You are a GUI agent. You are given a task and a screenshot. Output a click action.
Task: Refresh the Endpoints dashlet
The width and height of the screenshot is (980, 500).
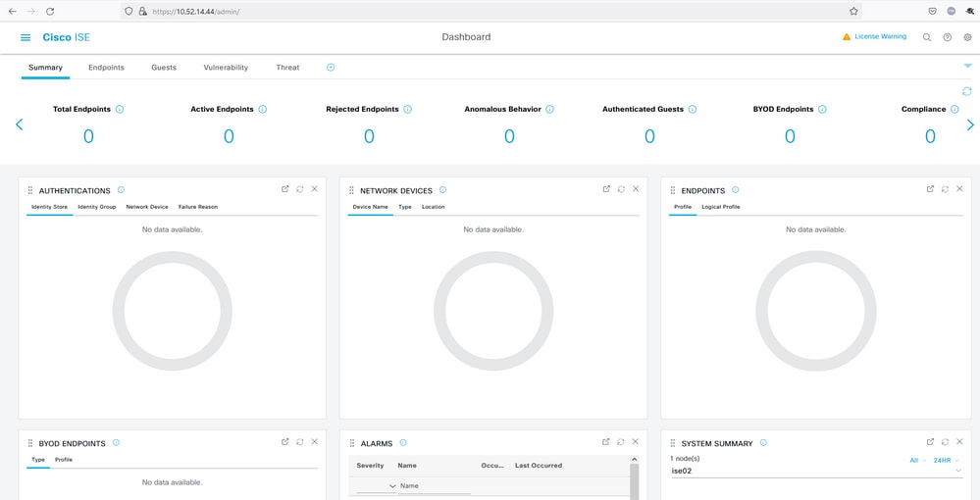[x=945, y=189]
